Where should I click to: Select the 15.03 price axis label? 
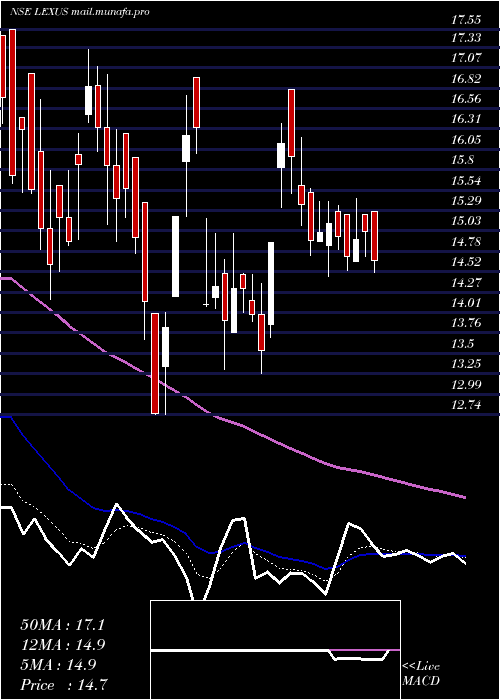click(466, 221)
